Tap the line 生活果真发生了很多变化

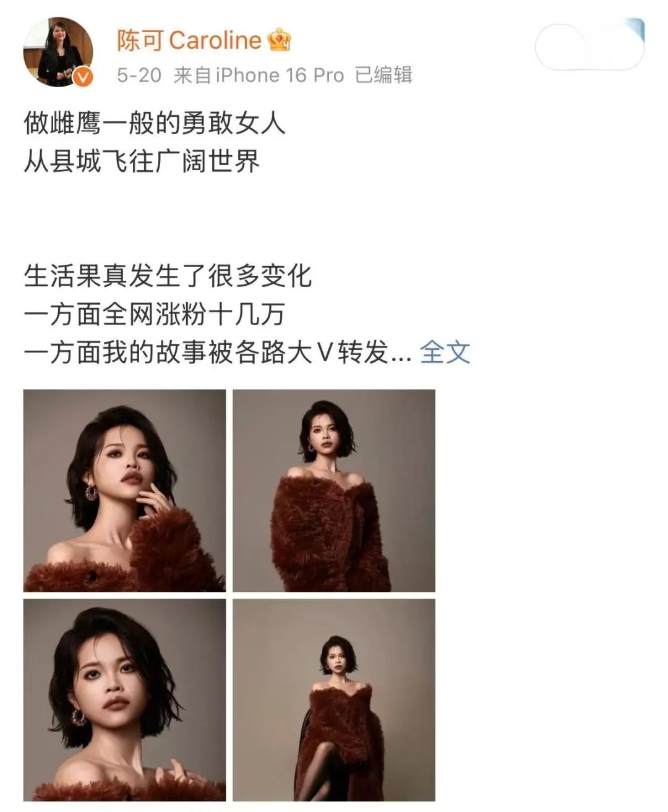click(x=168, y=276)
